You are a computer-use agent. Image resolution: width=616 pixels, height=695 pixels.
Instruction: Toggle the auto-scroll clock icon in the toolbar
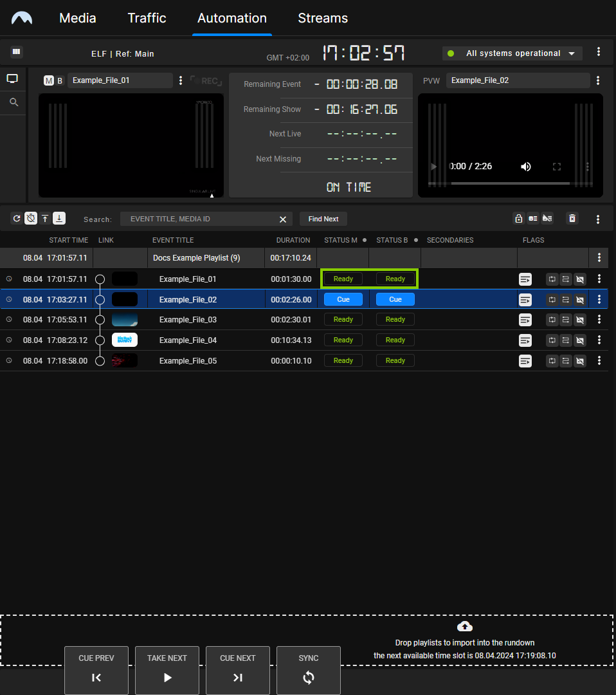pyautogui.click(x=31, y=218)
